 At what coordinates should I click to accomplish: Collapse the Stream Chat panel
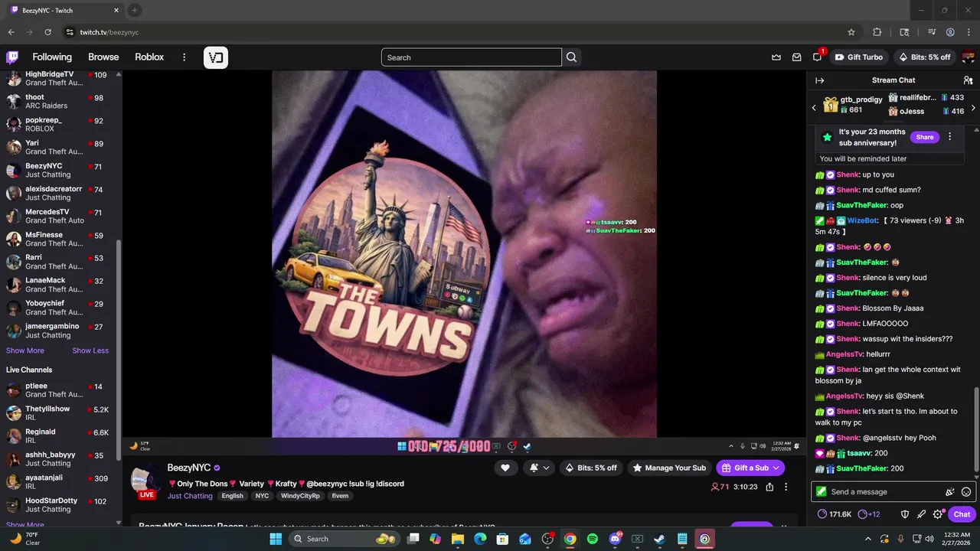820,80
